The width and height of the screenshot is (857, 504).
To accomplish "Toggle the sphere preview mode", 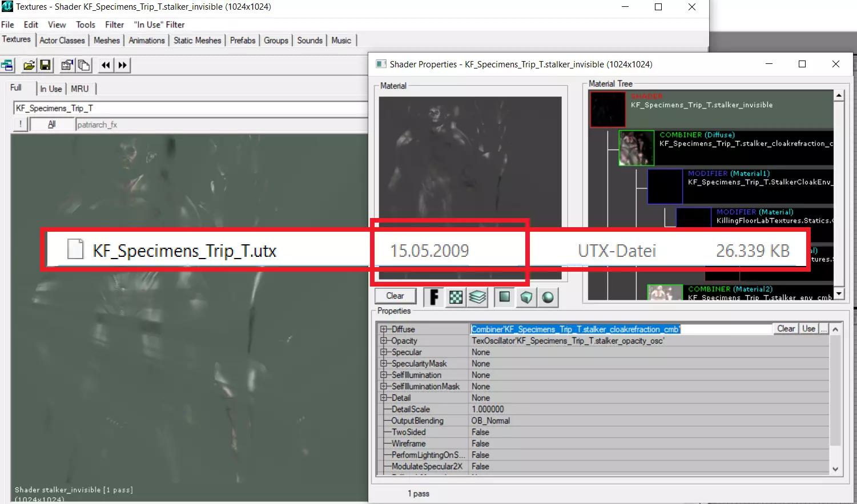I will [x=548, y=297].
